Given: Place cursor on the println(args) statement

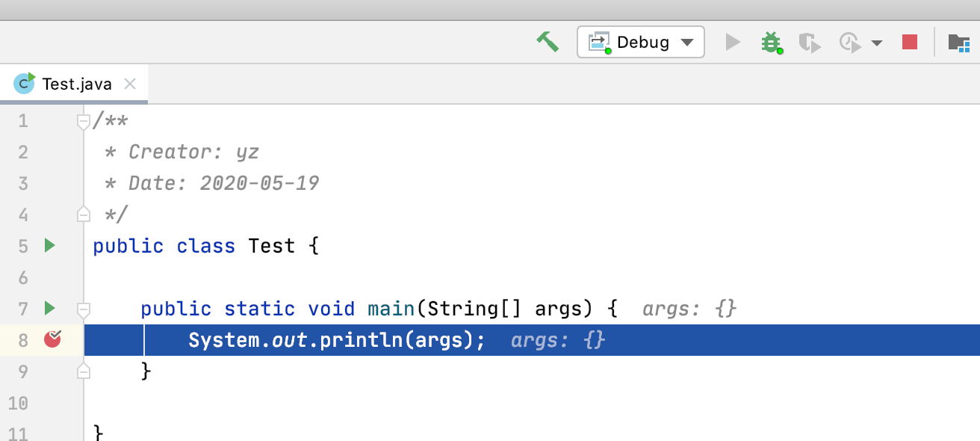Looking at the screenshot, I should point(336,340).
